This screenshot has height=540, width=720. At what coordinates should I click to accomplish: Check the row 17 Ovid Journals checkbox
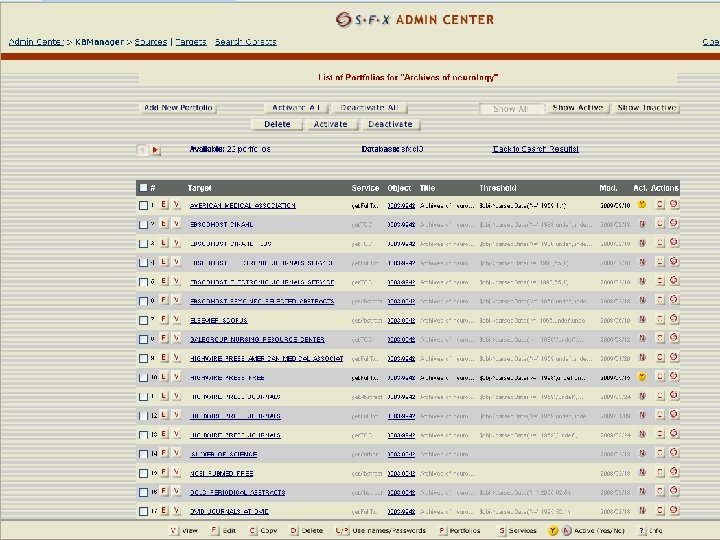point(143,511)
